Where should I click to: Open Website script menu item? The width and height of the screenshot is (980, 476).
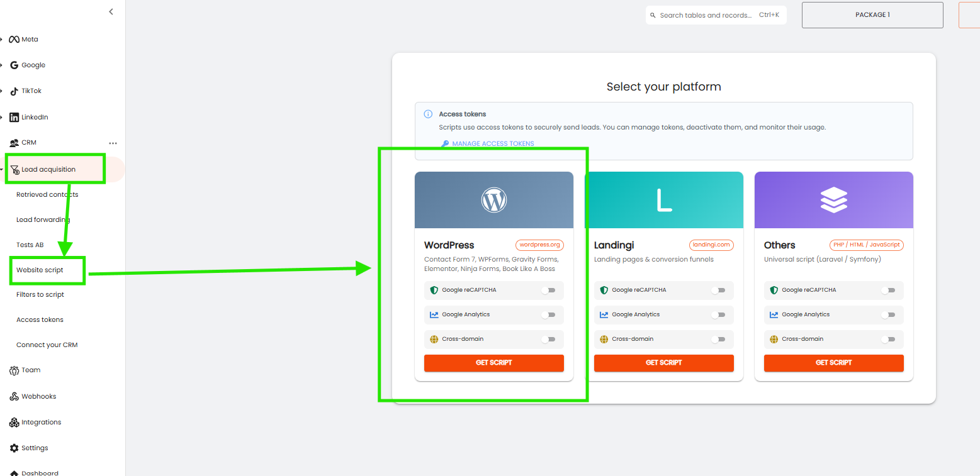click(40, 270)
